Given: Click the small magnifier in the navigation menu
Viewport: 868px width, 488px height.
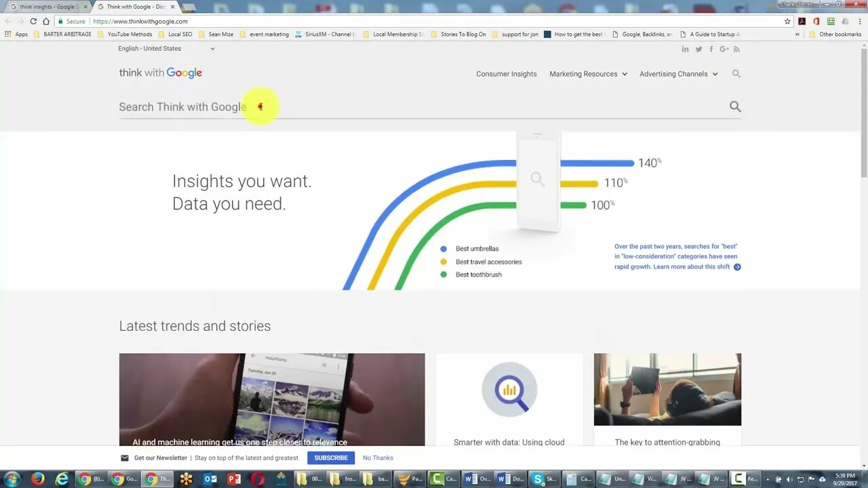Looking at the screenshot, I should click(736, 74).
